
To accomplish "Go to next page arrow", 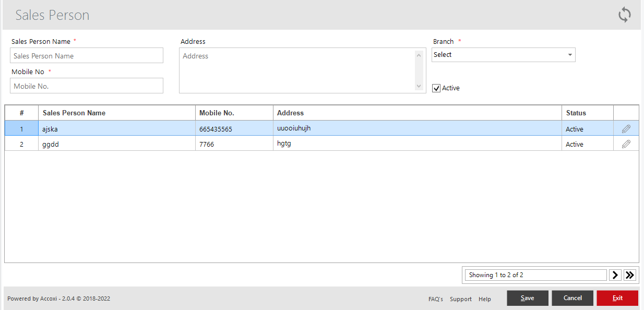I will 615,275.
